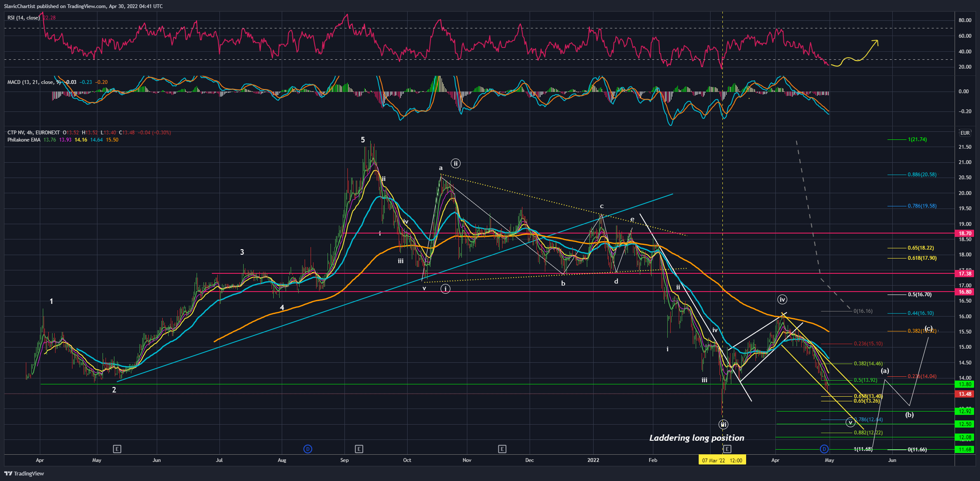Click the (b) projection wave label

coord(910,415)
